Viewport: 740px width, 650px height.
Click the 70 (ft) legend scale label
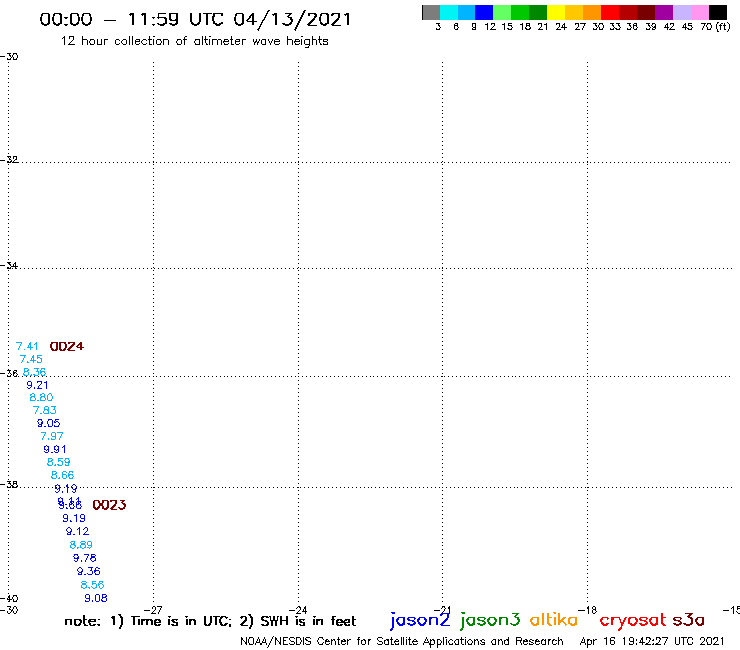715,27
